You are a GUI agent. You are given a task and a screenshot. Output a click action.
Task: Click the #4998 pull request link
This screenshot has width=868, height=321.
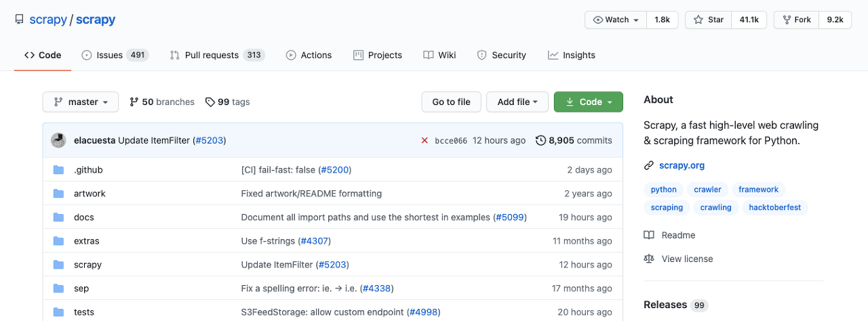point(423,312)
